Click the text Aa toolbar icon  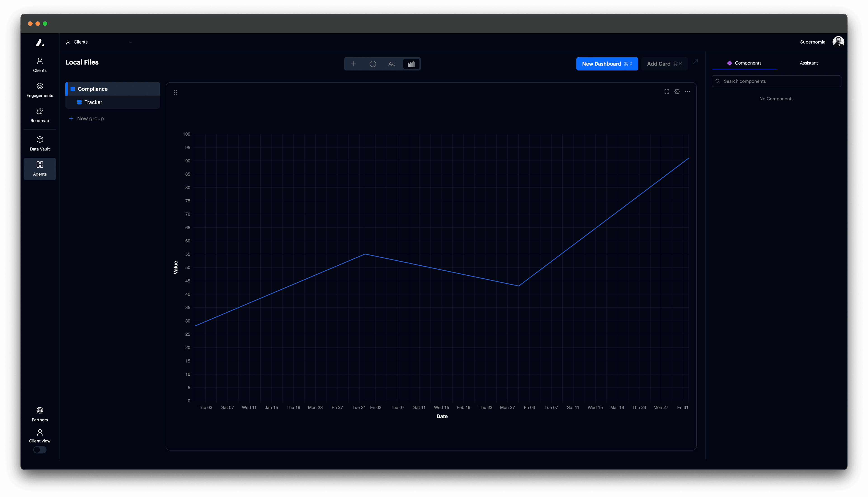coord(392,64)
